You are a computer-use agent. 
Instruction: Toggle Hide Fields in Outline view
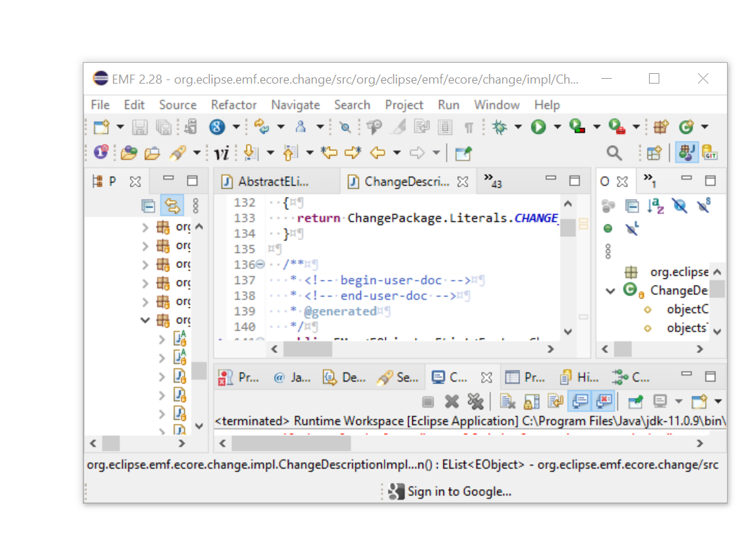coord(679,205)
